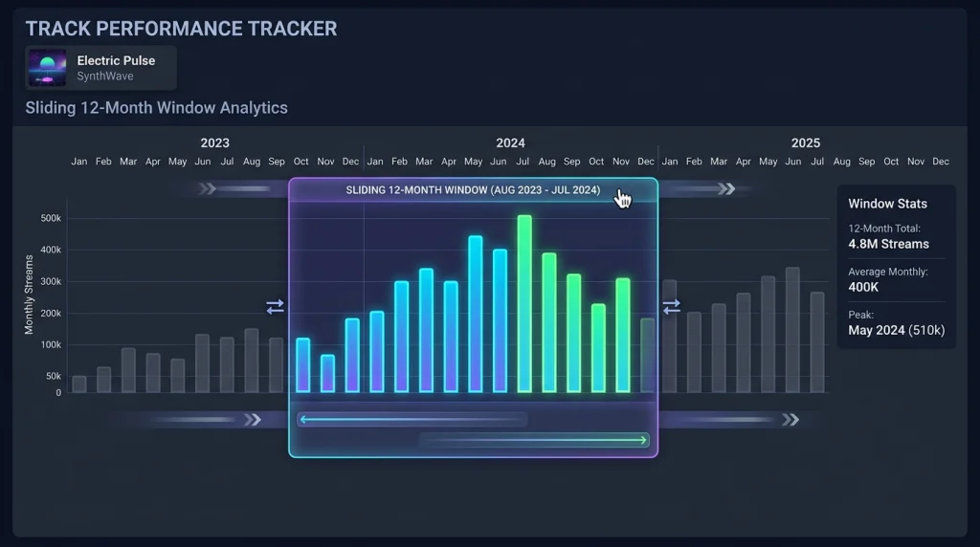This screenshot has height=547, width=980.
Task: Click the 50k y-axis label
Action: click(x=54, y=377)
